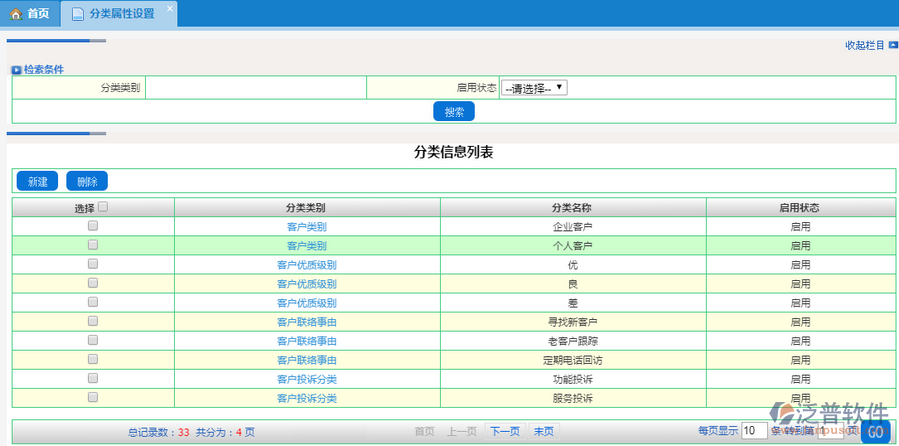Check the box for 企业客户 row
The width and height of the screenshot is (899, 446).
(x=93, y=226)
